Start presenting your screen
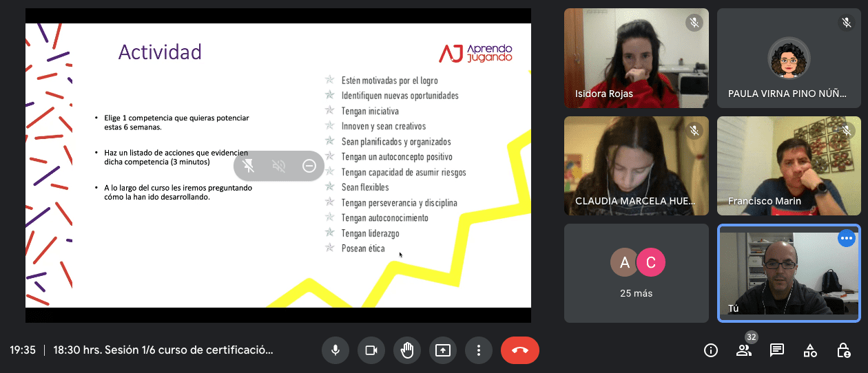This screenshot has height=373, width=868. point(443,350)
